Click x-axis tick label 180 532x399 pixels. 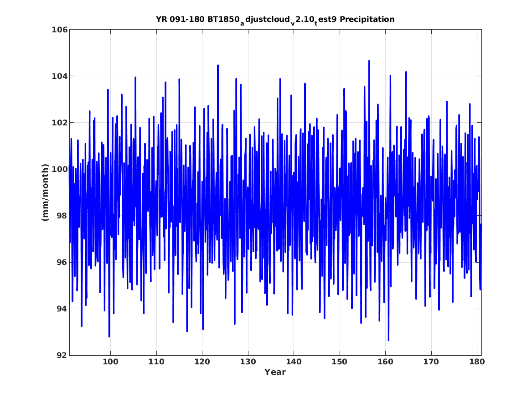pyautogui.click(x=477, y=362)
